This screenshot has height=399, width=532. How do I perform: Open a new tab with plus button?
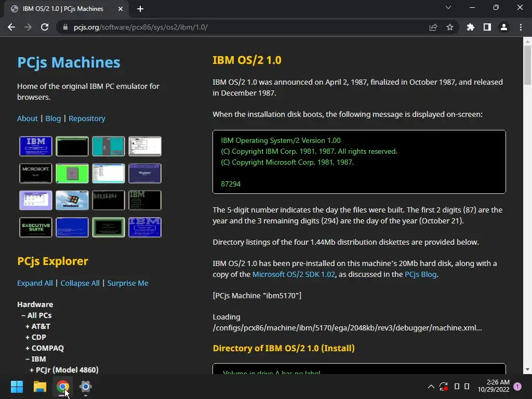pos(140,9)
